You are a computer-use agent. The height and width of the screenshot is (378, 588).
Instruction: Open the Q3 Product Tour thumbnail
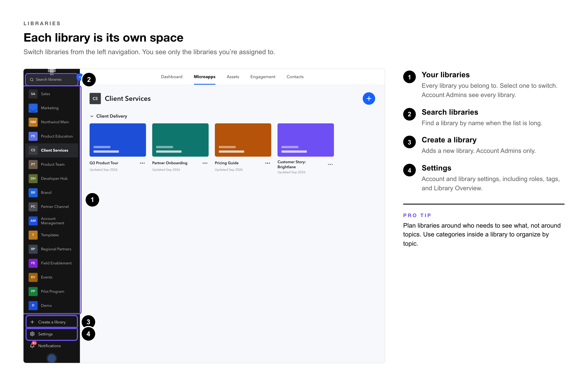point(118,140)
